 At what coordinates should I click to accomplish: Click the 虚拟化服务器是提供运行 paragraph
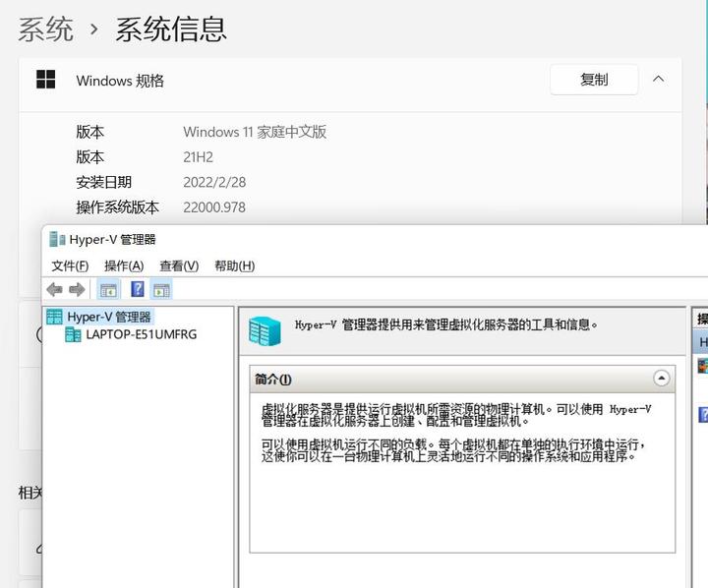(x=456, y=415)
